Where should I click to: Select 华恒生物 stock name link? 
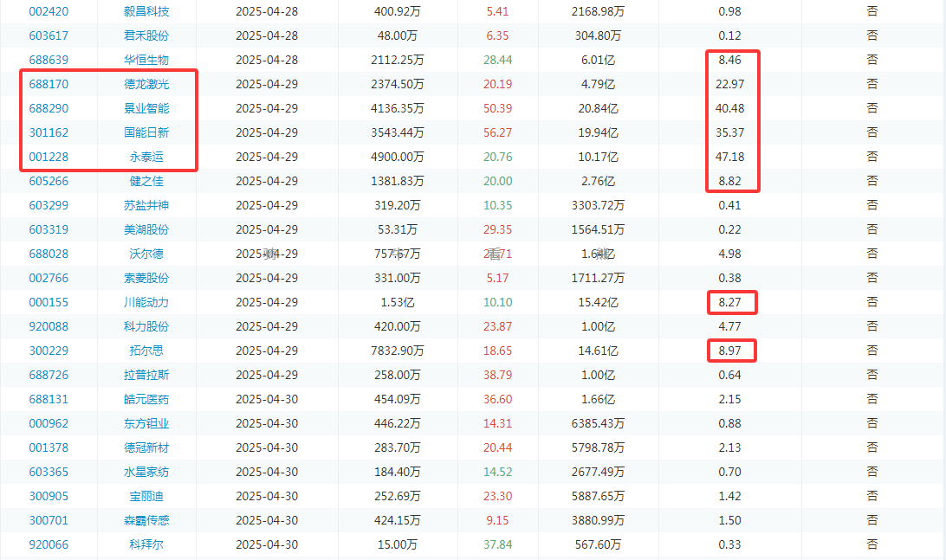146,60
